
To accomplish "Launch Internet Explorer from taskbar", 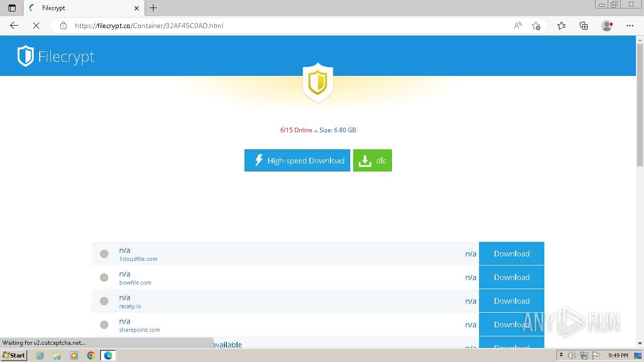I will [40, 355].
